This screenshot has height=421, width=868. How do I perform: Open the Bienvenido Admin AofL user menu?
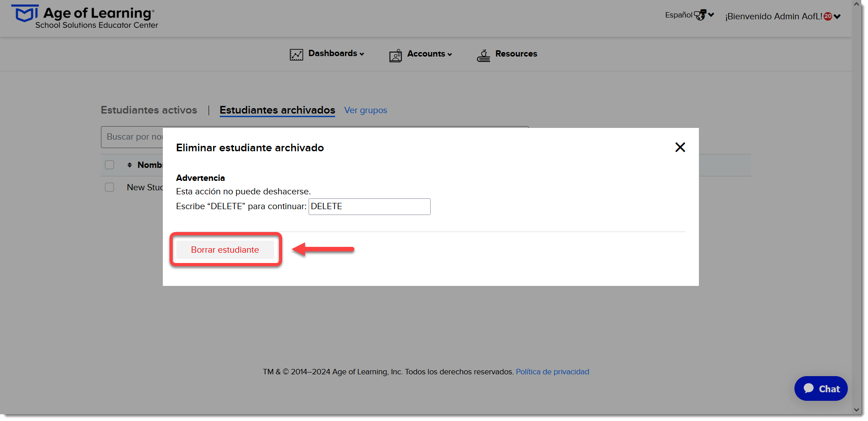[x=783, y=16]
